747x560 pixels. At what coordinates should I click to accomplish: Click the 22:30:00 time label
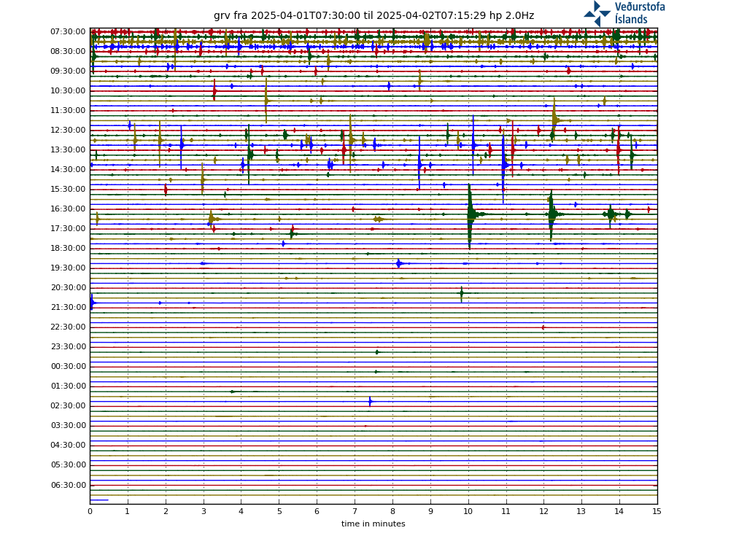pos(68,327)
